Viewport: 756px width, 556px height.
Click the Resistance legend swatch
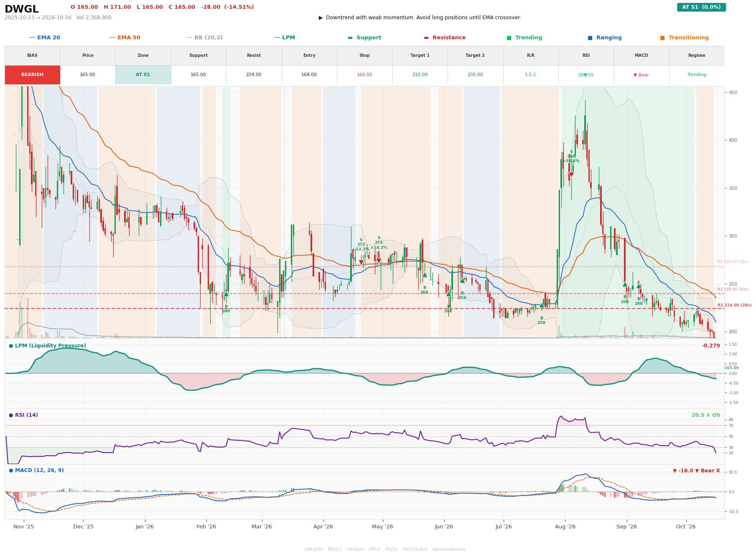426,38
